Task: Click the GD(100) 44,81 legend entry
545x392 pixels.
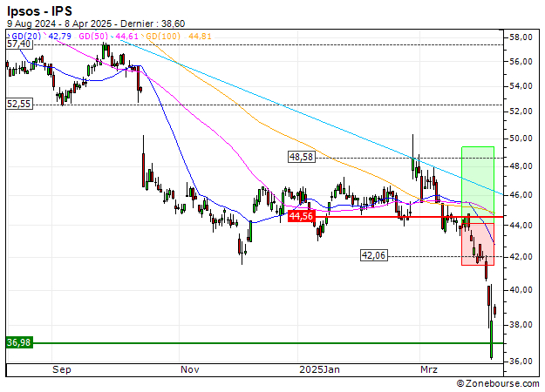Action: (x=179, y=36)
